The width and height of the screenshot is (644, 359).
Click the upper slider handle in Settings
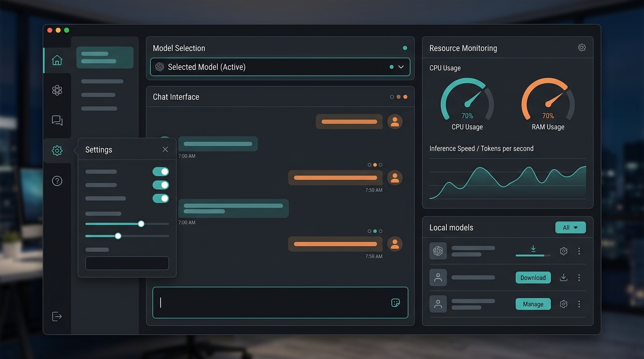pos(141,224)
